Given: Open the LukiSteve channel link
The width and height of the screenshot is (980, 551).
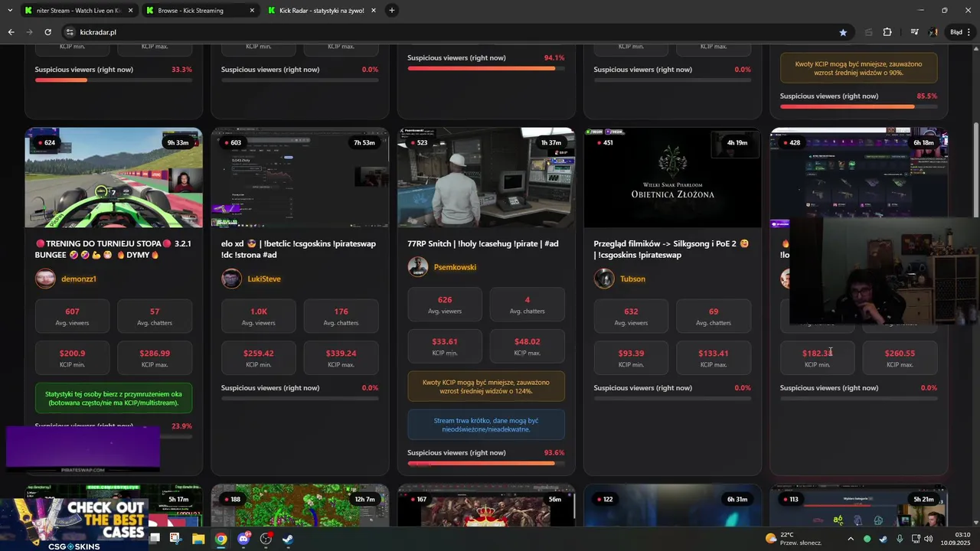Looking at the screenshot, I should 264,279.
